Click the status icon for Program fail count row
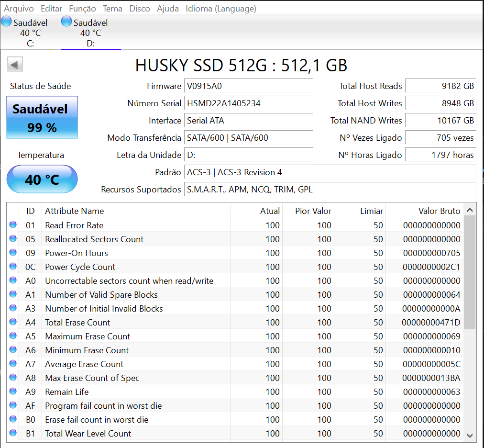 click(x=13, y=405)
